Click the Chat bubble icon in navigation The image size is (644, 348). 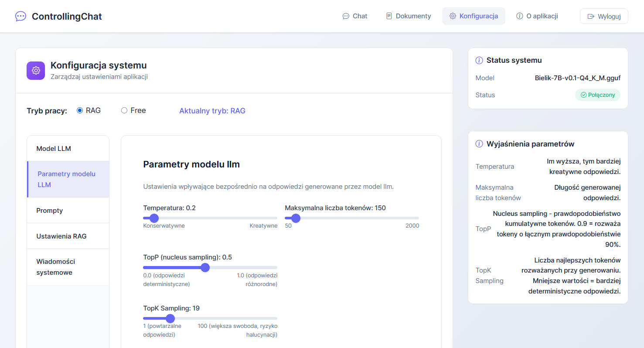[x=346, y=16]
